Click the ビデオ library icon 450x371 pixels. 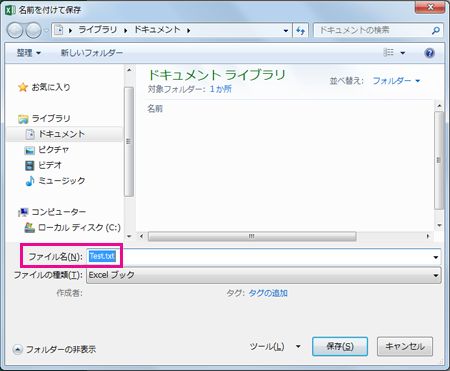coord(30,165)
